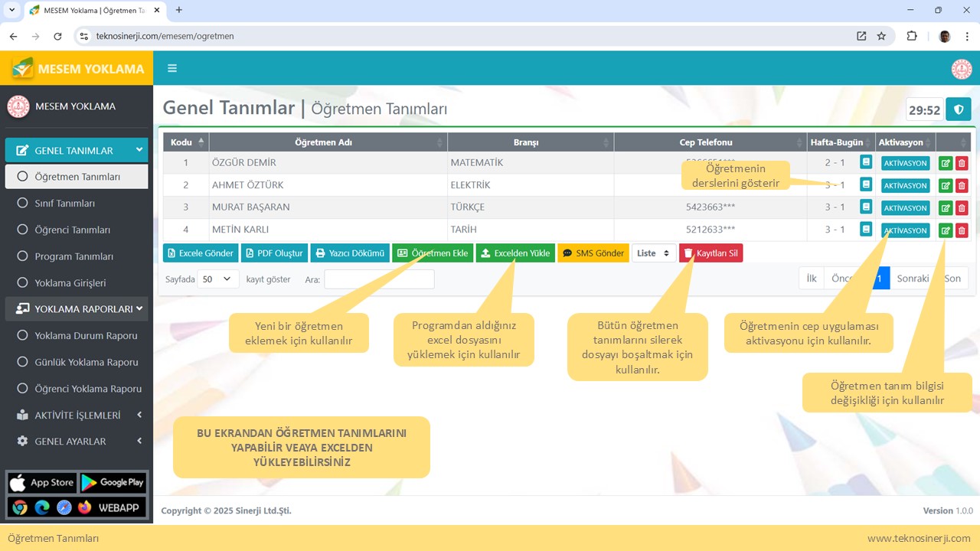
Task: Bookmark this page with the star icon
Action: [x=881, y=36]
